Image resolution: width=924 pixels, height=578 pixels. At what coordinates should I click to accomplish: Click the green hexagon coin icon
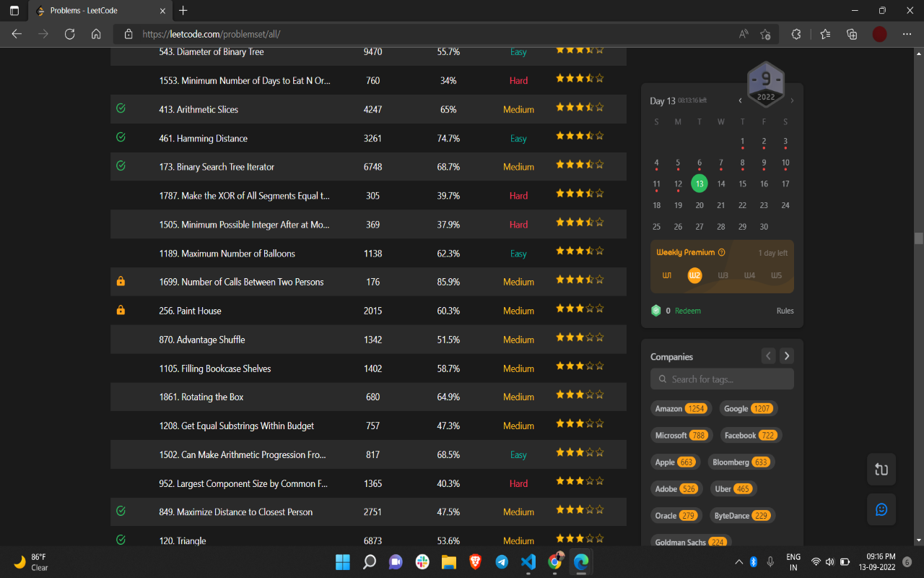coord(656,311)
